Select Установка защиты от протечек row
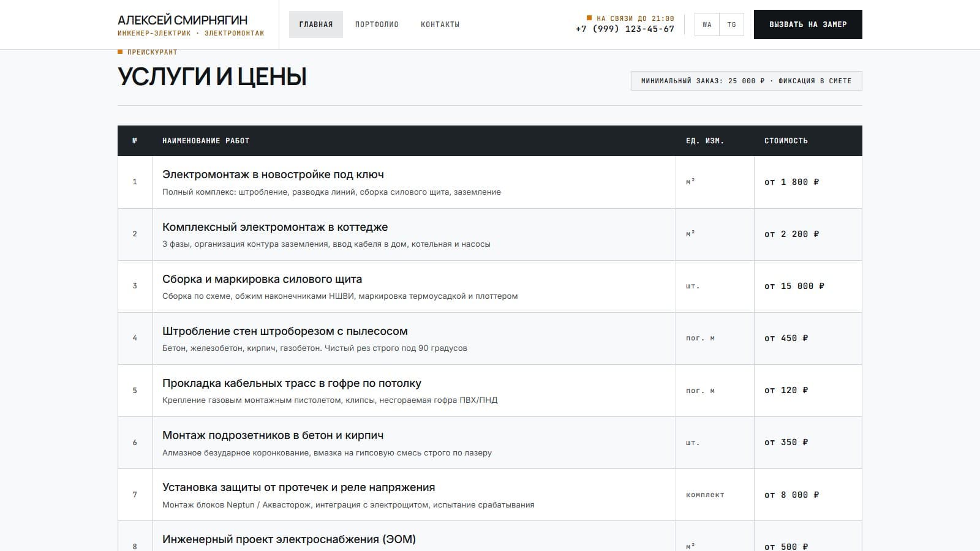This screenshot has height=551, width=980. point(490,495)
